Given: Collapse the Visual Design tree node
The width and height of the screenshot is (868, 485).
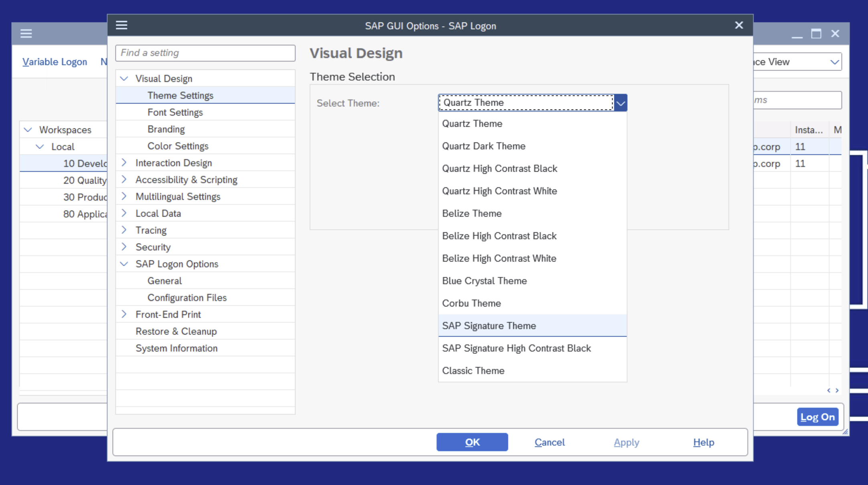Looking at the screenshot, I should (x=124, y=78).
